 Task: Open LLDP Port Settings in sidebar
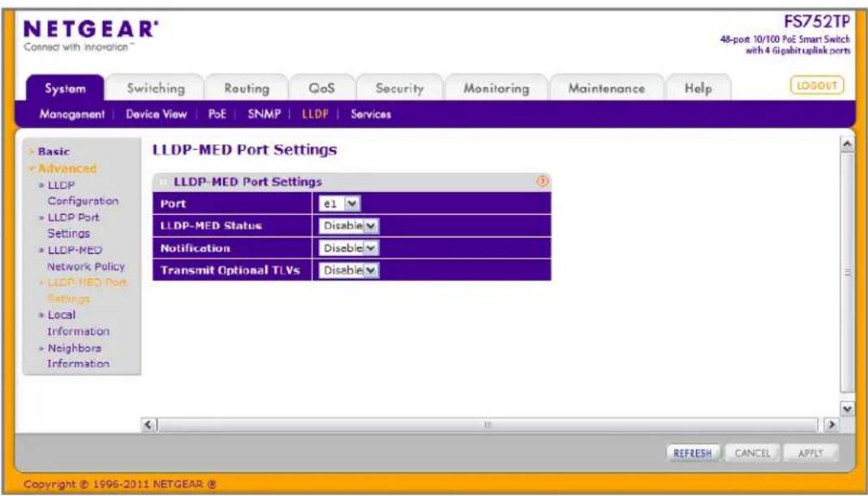click(x=73, y=225)
